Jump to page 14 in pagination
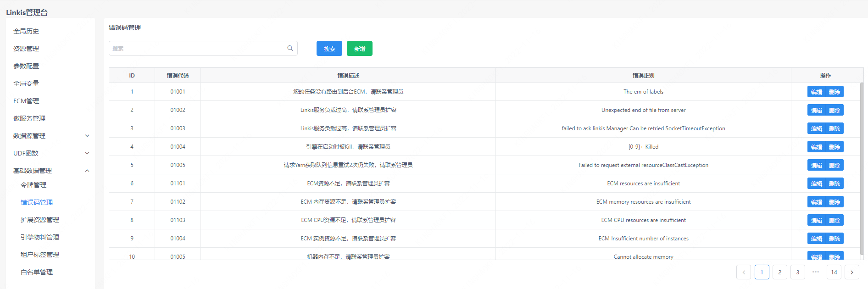 pyautogui.click(x=834, y=272)
